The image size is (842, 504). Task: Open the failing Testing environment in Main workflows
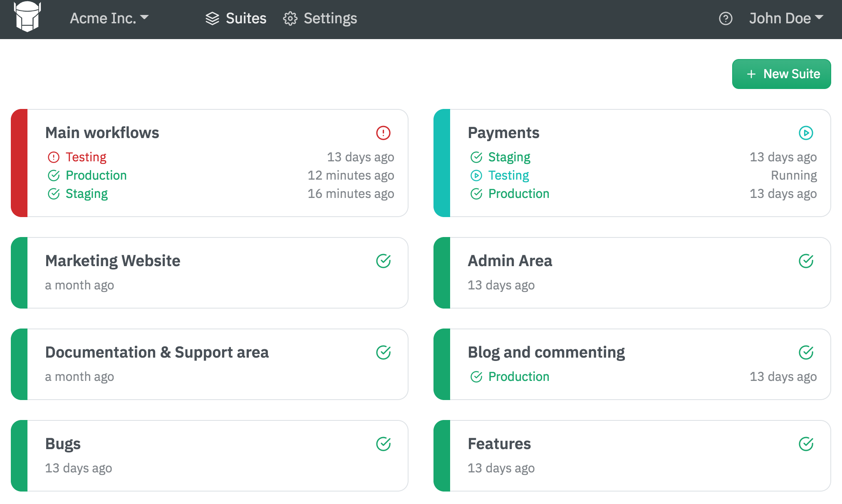[86, 157]
